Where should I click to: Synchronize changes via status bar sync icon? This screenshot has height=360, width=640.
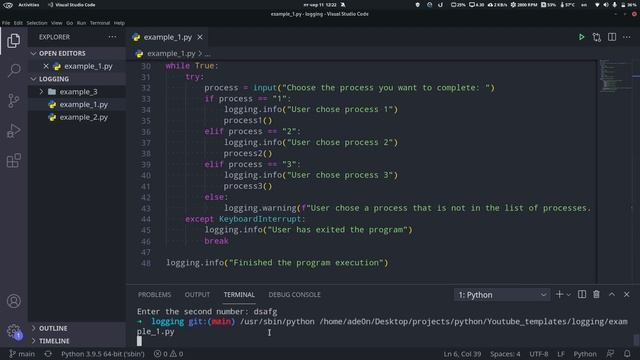(x=48, y=354)
